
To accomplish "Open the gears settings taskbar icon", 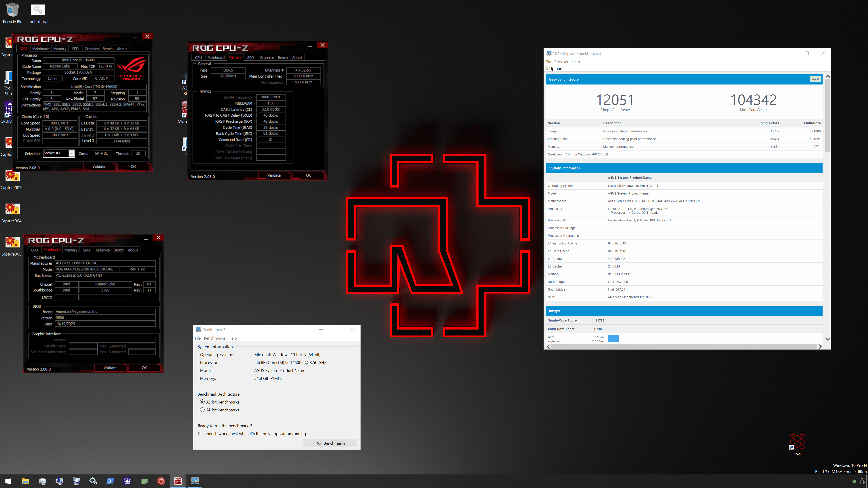I will point(93,481).
